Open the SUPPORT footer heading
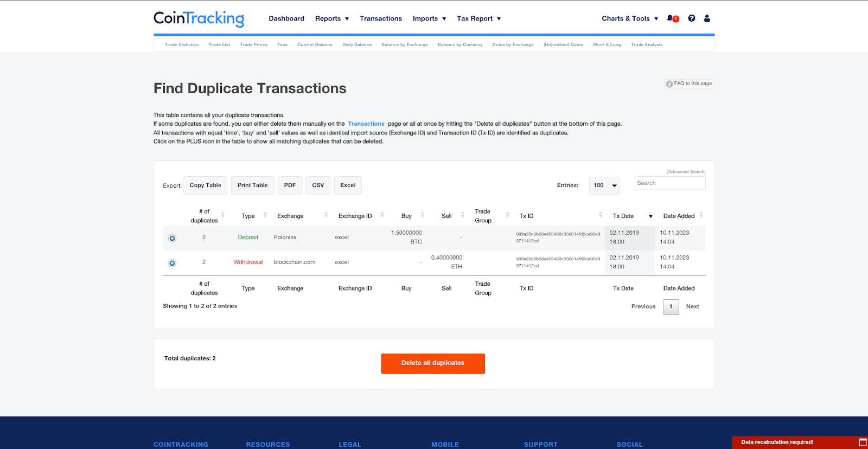This screenshot has width=868, height=449. [x=541, y=445]
